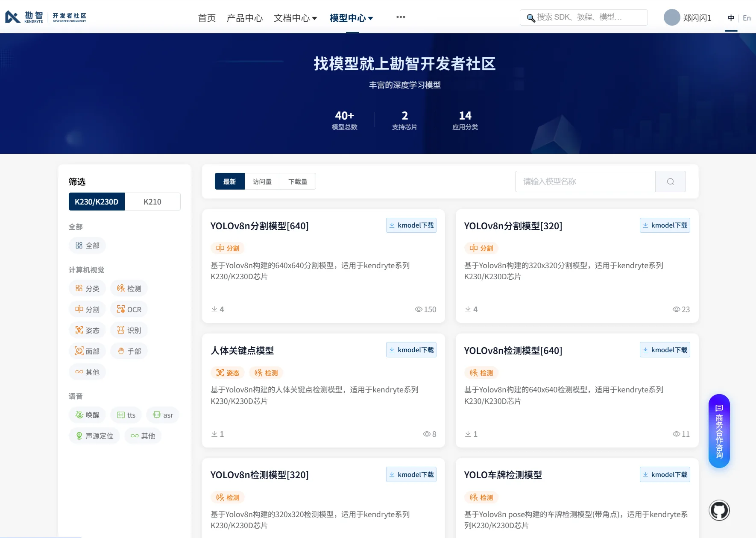Download kmodel for YOLOv8n检测模型[640]

(665, 350)
